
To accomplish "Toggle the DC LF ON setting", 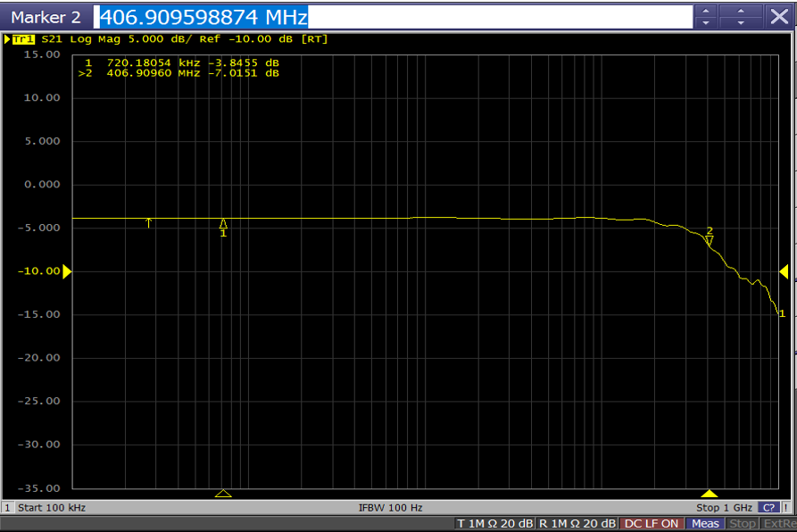I will click(x=651, y=524).
